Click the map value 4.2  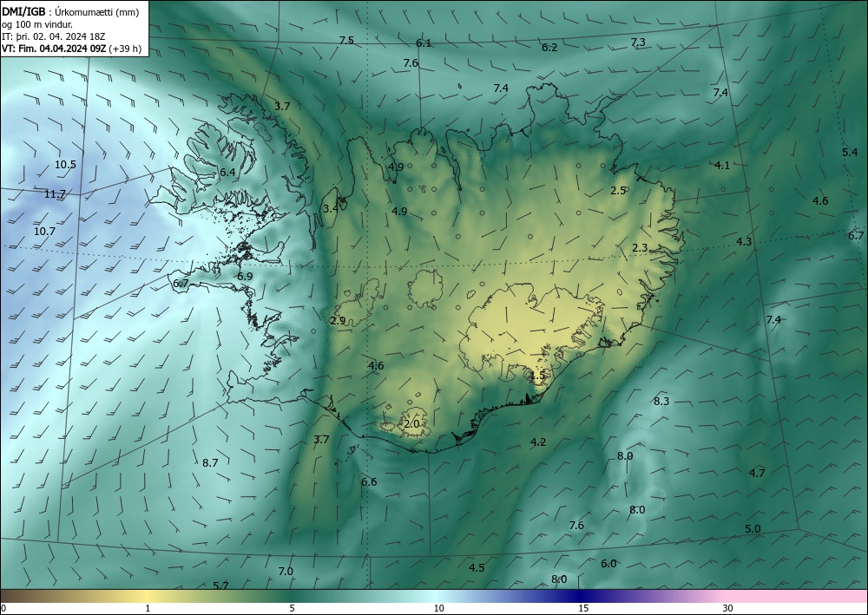pyautogui.click(x=538, y=442)
